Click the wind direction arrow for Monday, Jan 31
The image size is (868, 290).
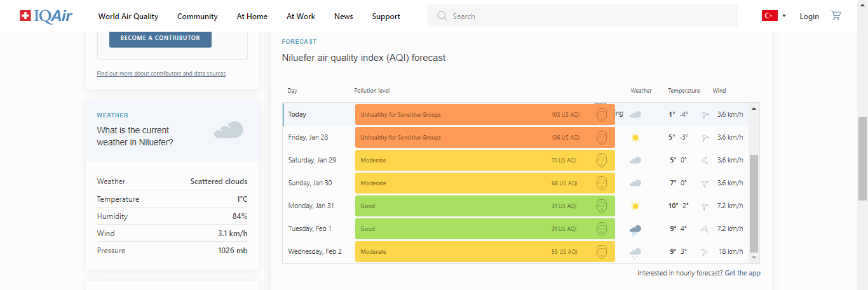click(705, 206)
